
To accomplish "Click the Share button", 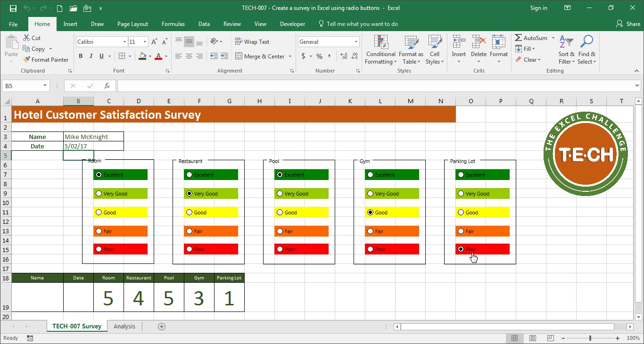I will [628, 24].
